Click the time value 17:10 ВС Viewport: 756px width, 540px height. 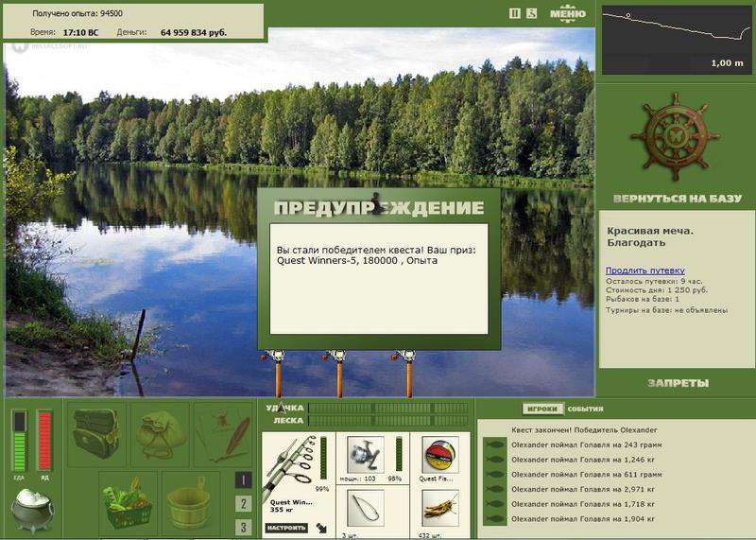[80, 33]
